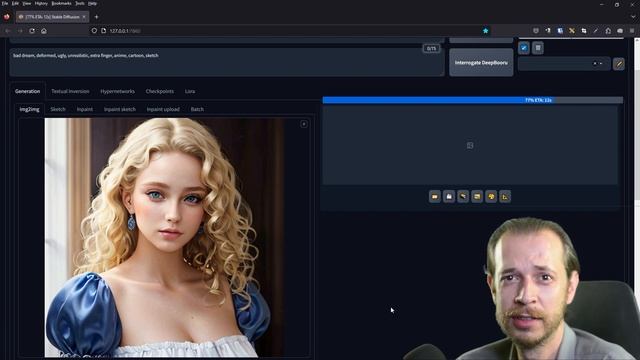Open the Checkpoints tab

pyautogui.click(x=160, y=91)
